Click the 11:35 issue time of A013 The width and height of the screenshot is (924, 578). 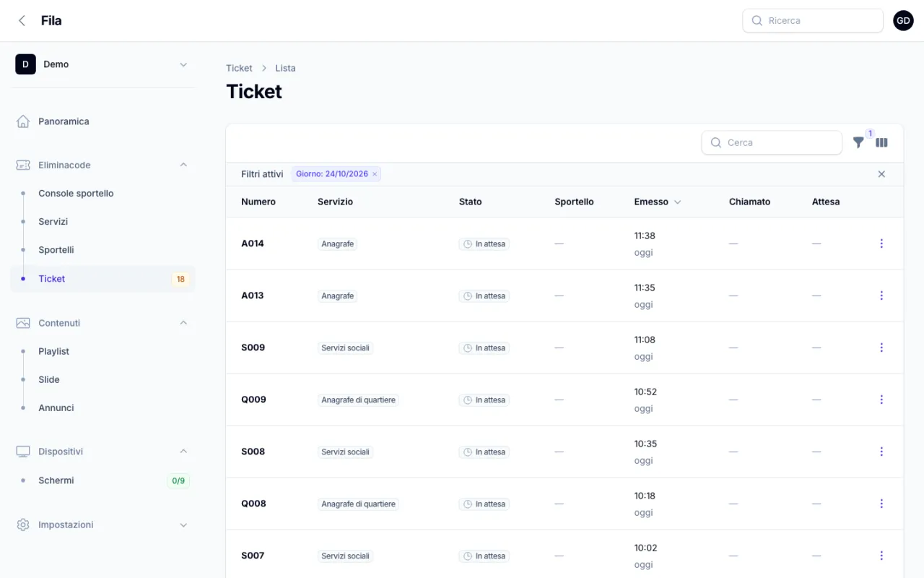point(645,288)
